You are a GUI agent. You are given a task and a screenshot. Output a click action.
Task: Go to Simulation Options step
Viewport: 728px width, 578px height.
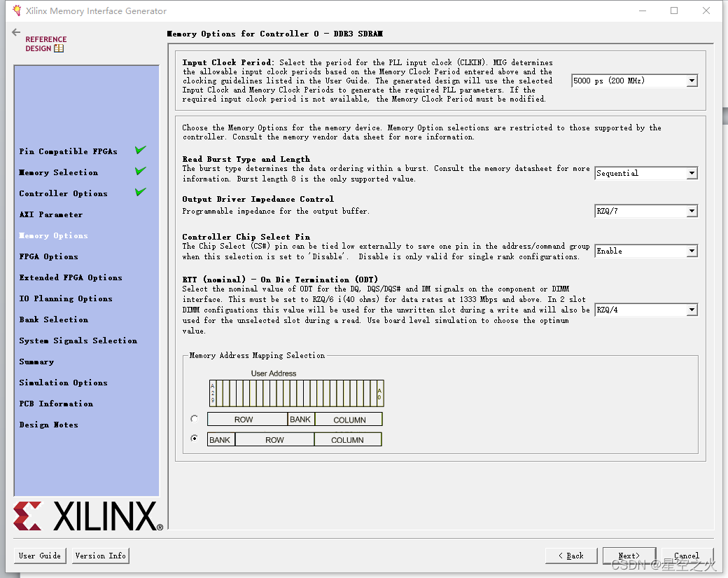pyautogui.click(x=63, y=383)
